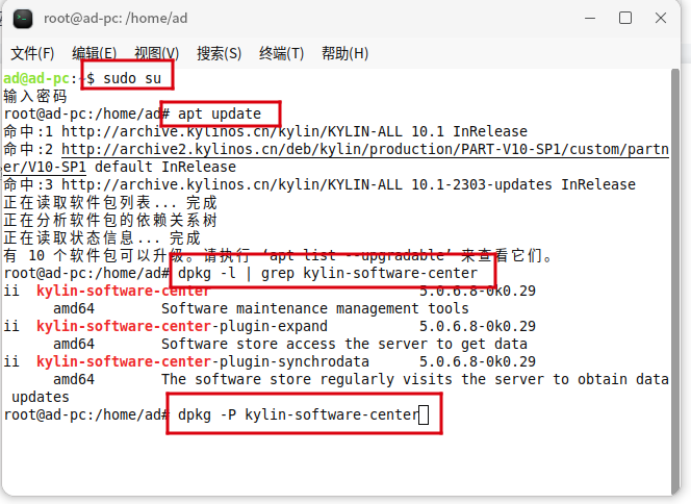
Task: Click version 5.0.6.8-0k0.29 on plugin-synchrodata row
Action: point(478,361)
